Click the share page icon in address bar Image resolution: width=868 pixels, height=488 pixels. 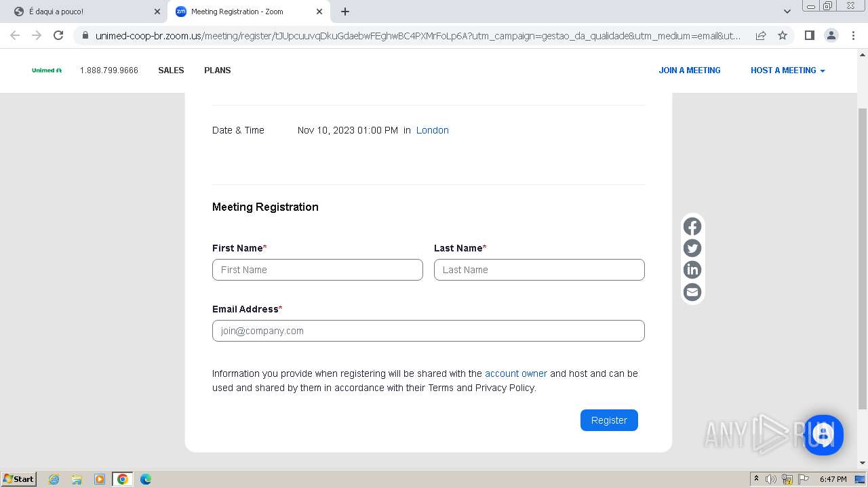point(761,35)
